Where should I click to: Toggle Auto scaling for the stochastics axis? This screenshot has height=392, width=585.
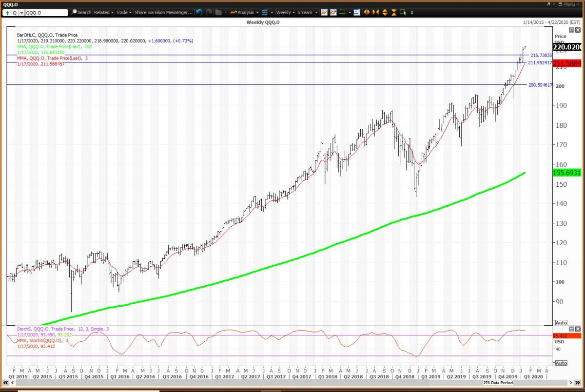[560, 363]
